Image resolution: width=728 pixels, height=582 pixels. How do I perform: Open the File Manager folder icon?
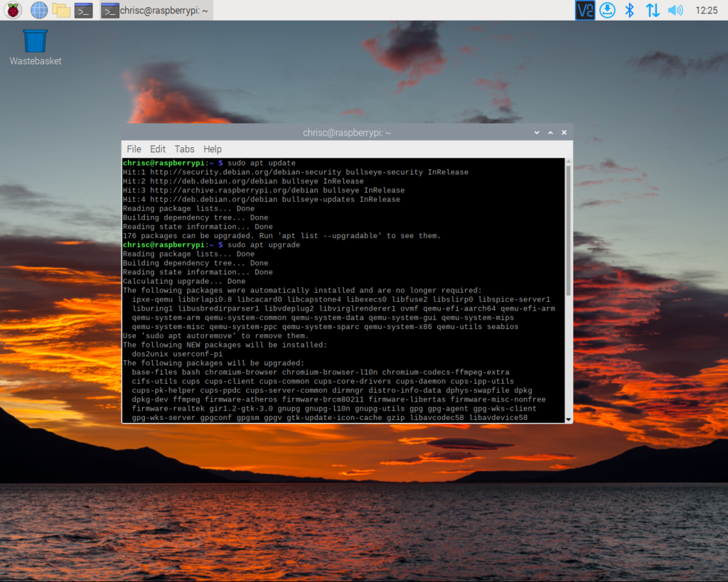click(61, 10)
